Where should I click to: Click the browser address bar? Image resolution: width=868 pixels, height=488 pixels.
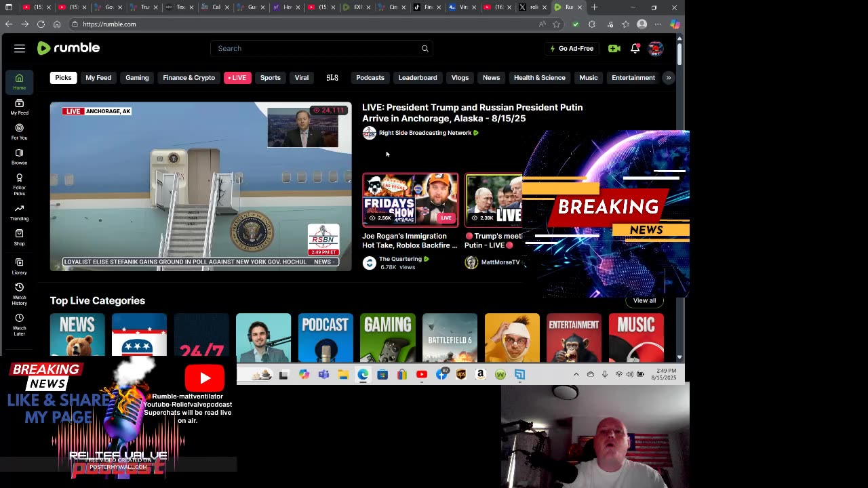point(305,24)
